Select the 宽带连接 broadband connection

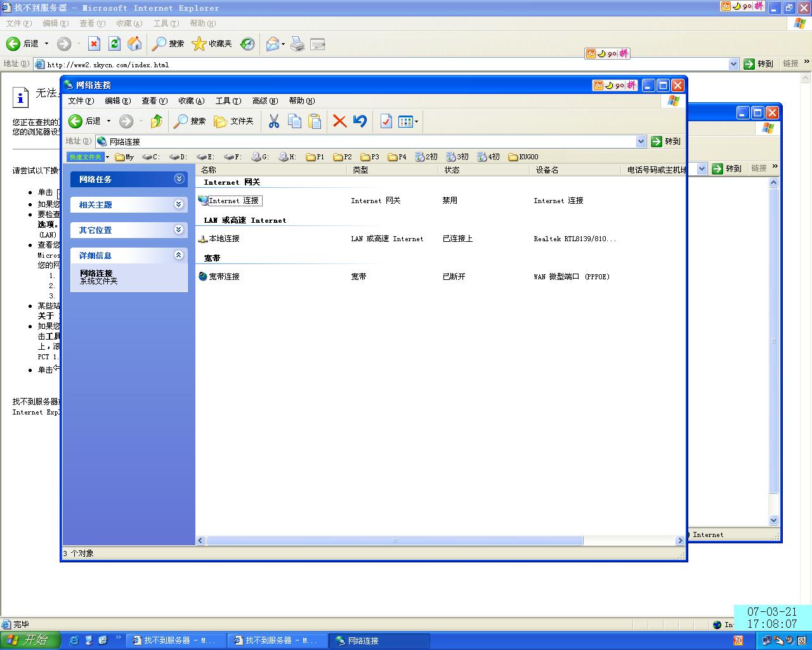224,277
